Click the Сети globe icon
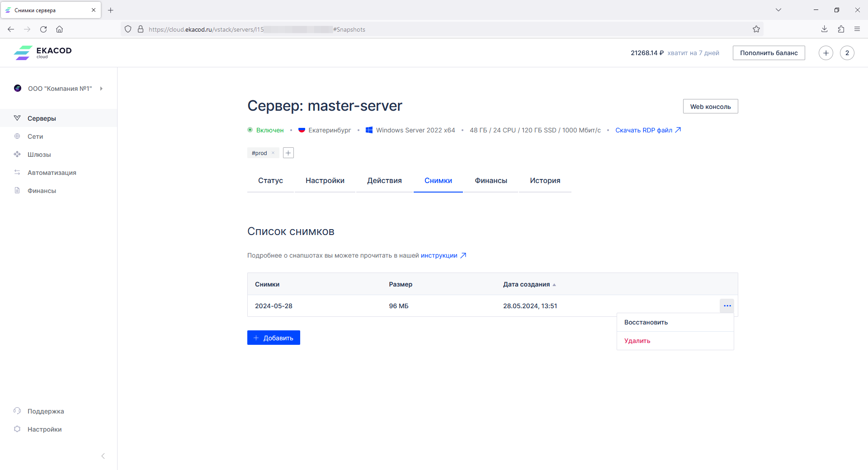 tap(17, 136)
